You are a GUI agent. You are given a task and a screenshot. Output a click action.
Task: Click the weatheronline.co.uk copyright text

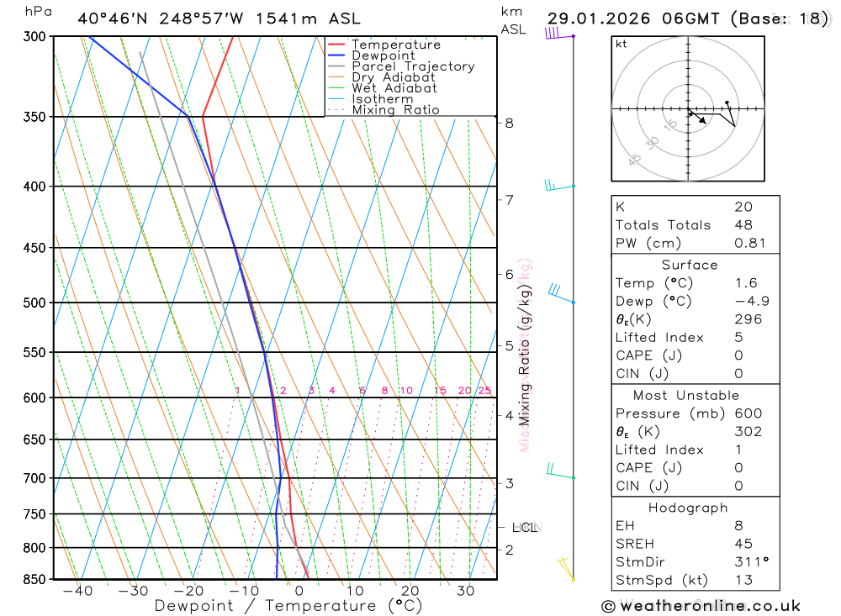pyautogui.click(x=701, y=607)
